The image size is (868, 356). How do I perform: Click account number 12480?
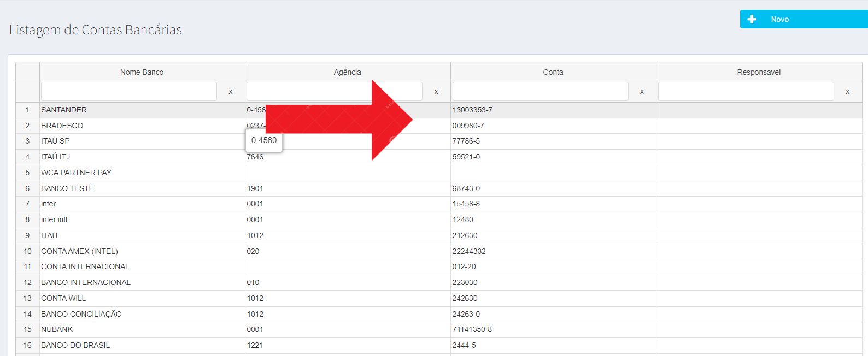click(462, 219)
